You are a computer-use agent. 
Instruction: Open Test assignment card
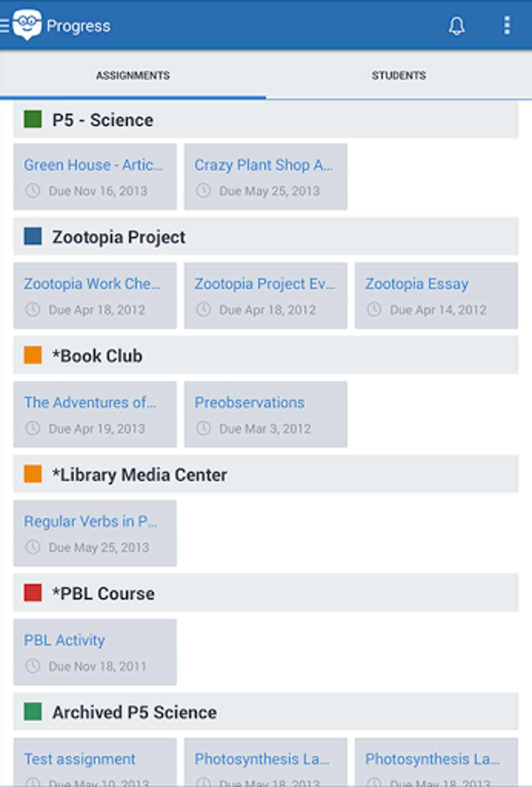[95, 761]
